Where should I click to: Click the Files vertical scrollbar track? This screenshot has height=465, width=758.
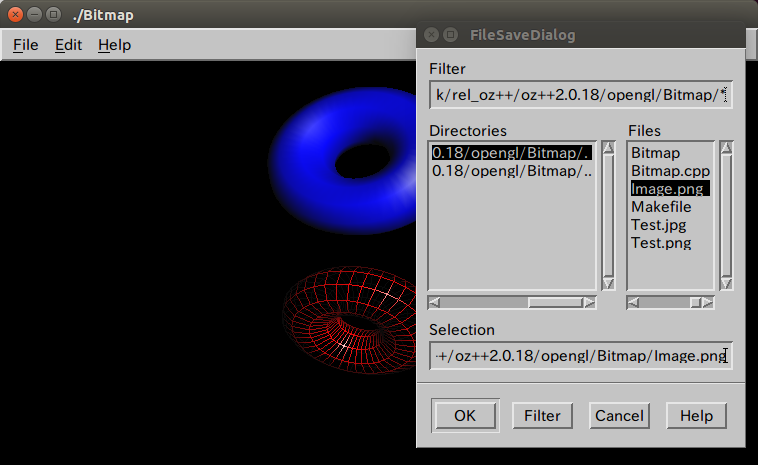tap(726, 216)
